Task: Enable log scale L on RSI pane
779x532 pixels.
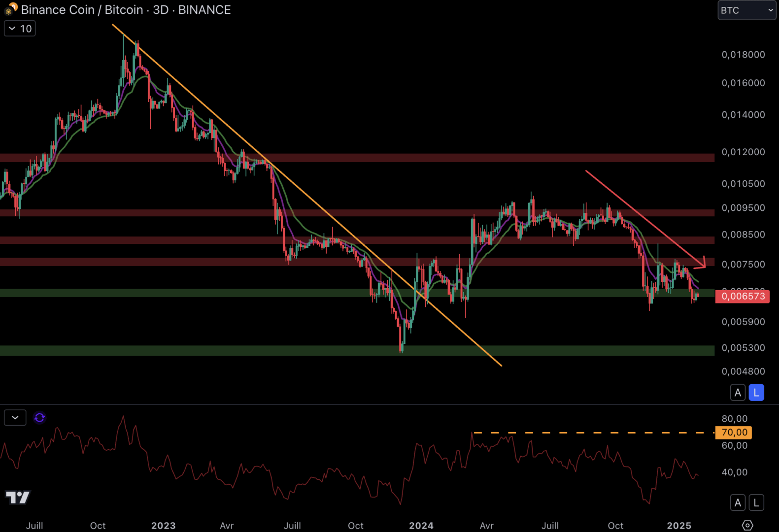Action: coord(756,502)
